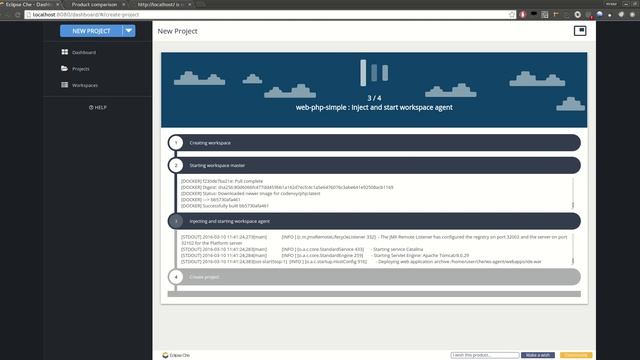Click the blue globe extension icon
This screenshot has width=640, height=360.
coord(599,14)
